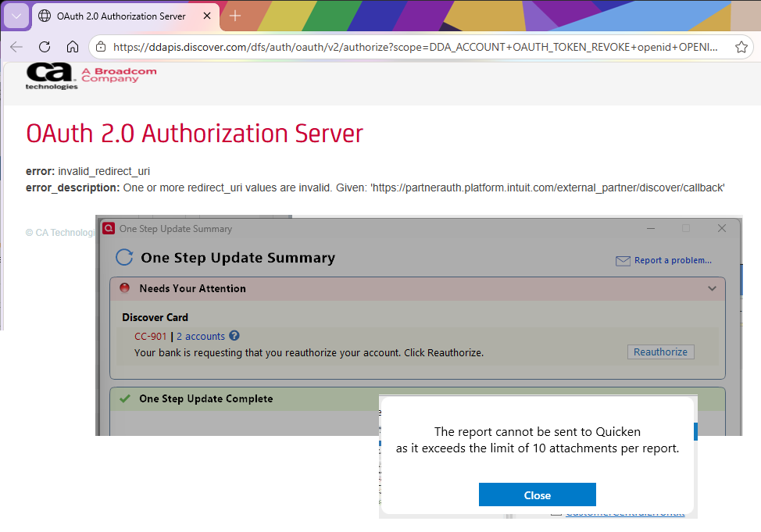Image resolution: width=761 pixels, height=532 pixels.
Task: Open the CC-901 error code link
Action: 151,337
